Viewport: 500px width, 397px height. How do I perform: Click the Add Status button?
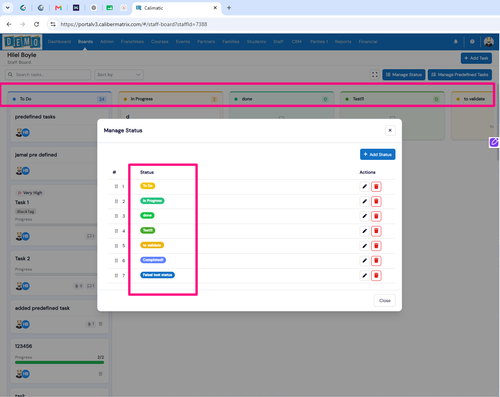(x=378, y=154)
